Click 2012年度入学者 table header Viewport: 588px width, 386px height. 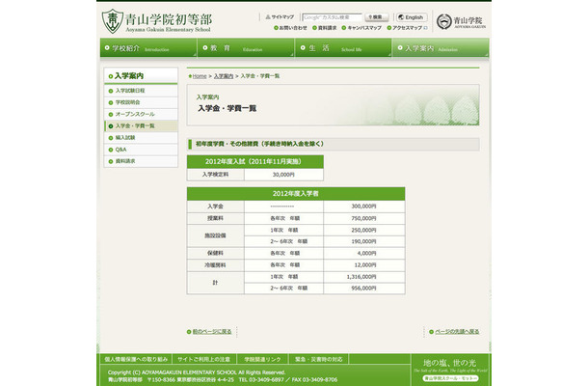(296, 194)
